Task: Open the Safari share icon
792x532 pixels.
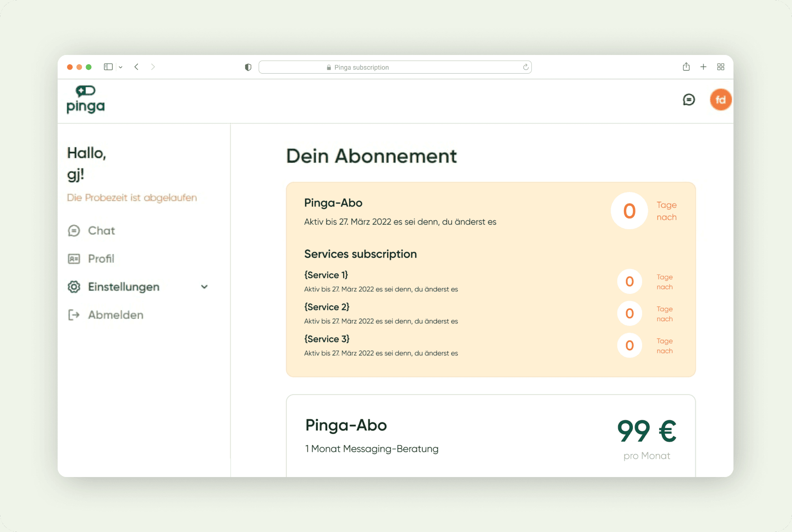Action: pos(686,66)
